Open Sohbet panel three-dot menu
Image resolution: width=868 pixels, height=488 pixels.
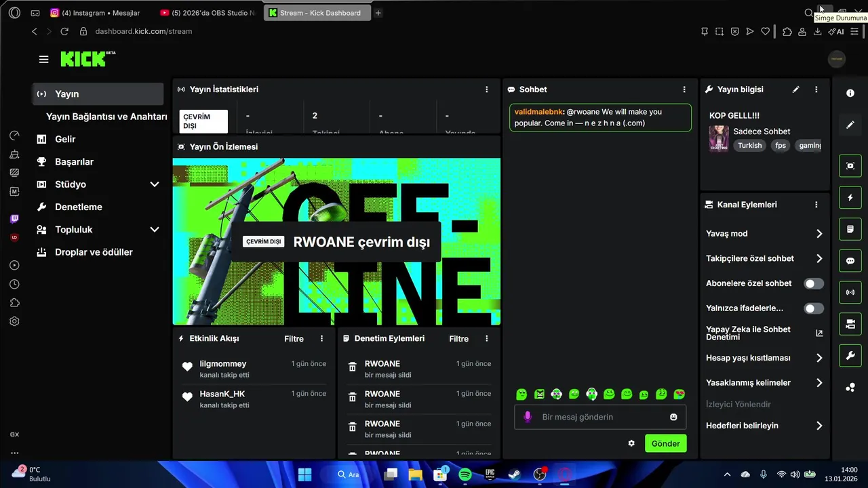(684, 89)
